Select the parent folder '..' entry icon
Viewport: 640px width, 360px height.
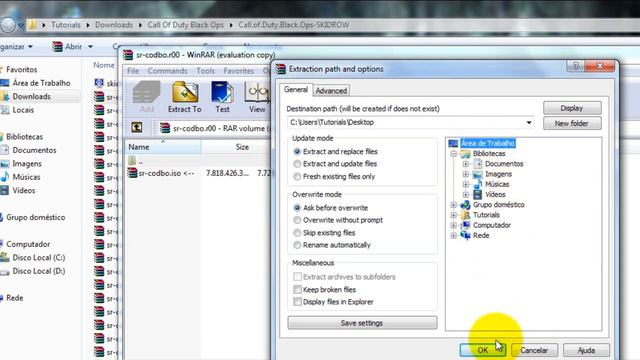click(x=132, y=161)
